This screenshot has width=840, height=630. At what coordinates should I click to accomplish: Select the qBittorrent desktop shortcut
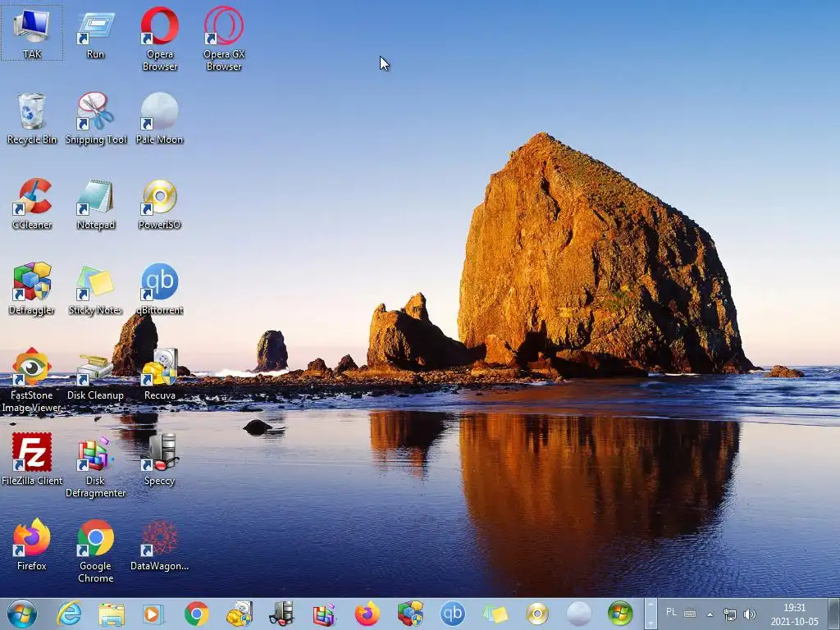point(160,289)
